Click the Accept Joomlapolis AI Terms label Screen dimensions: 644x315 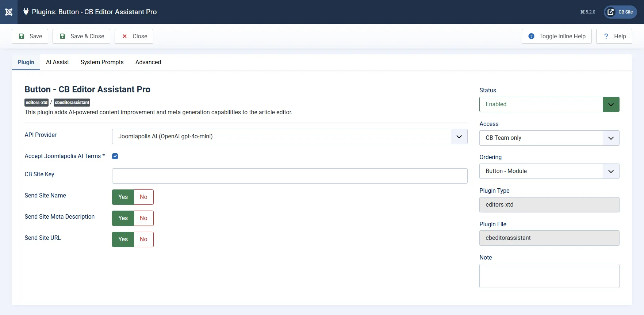click(65, 156)
